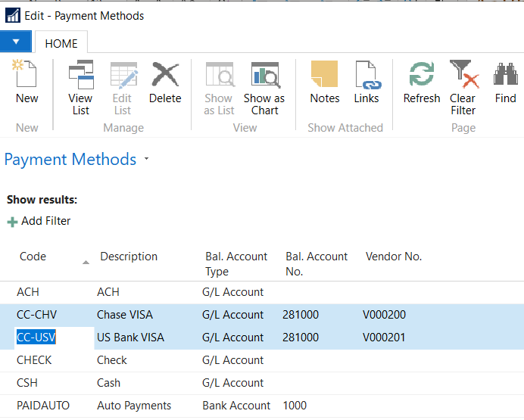Refresh the Payment Methods page

(421, 76)
